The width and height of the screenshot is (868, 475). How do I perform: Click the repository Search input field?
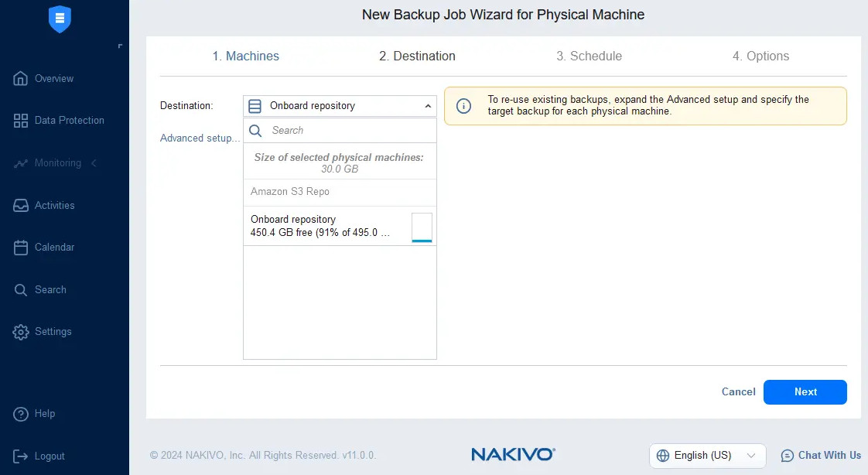coord(348,131)
